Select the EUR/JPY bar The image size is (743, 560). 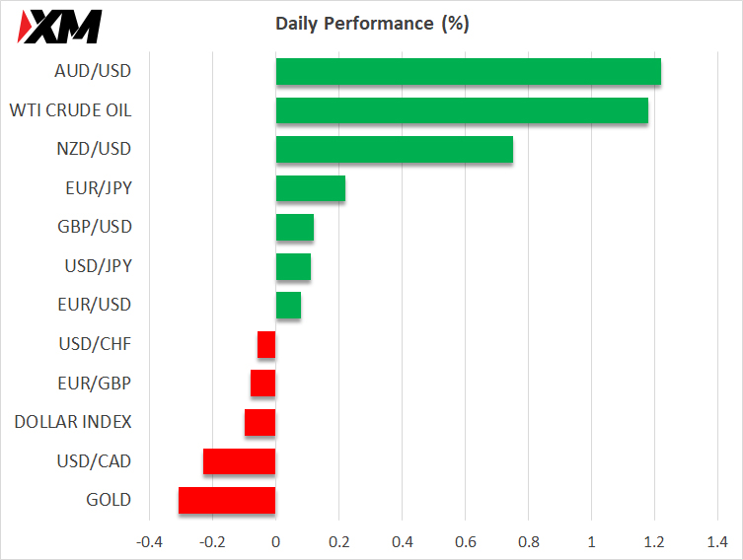click(x=310, y=188)
